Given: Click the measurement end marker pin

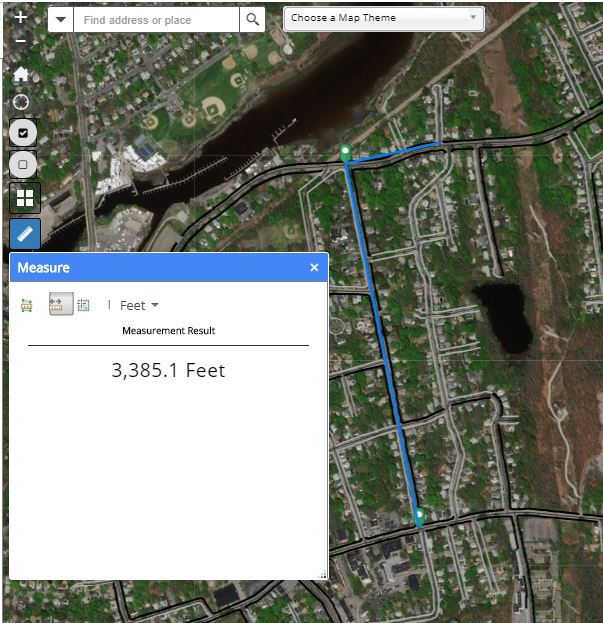Looking at the screenshot, I should [x=419, y=516].
